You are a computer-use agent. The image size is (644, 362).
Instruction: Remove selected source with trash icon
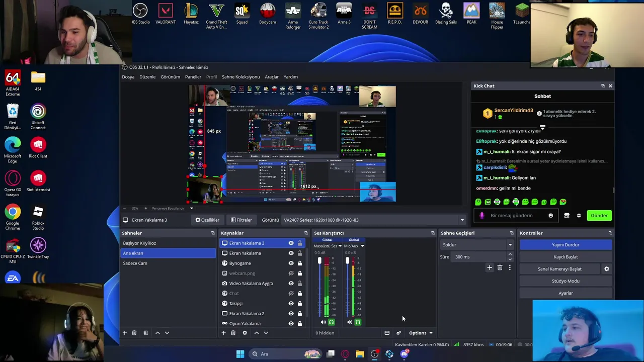(x=233, y=333)
